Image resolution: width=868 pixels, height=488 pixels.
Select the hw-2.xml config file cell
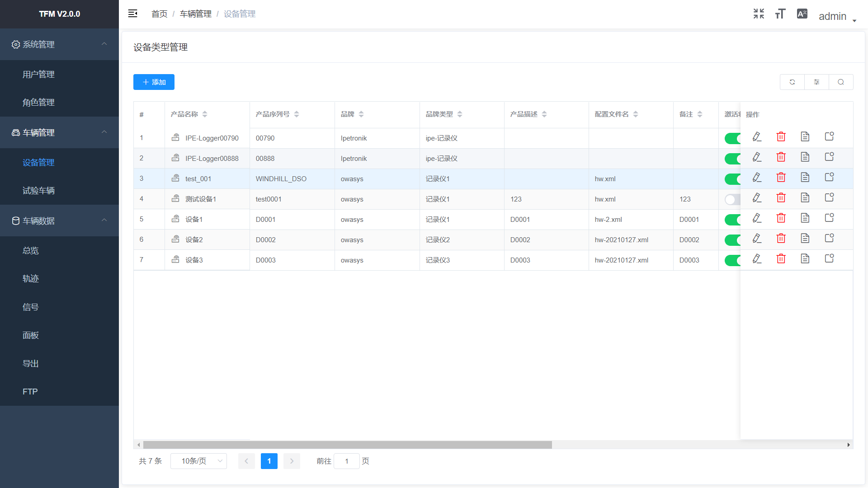pos(631,220)
